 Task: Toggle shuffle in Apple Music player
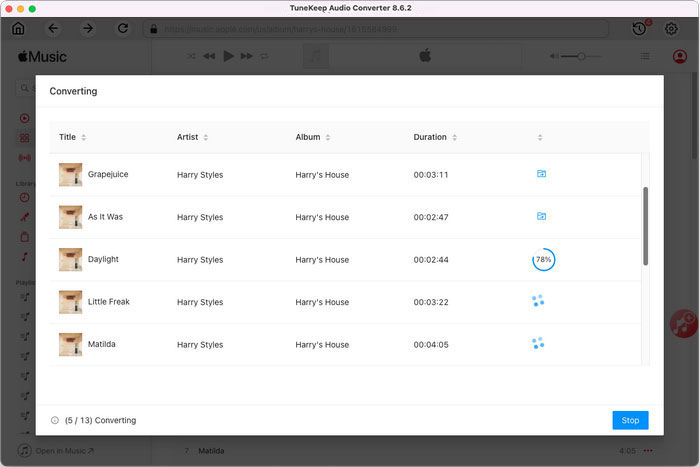191,56
